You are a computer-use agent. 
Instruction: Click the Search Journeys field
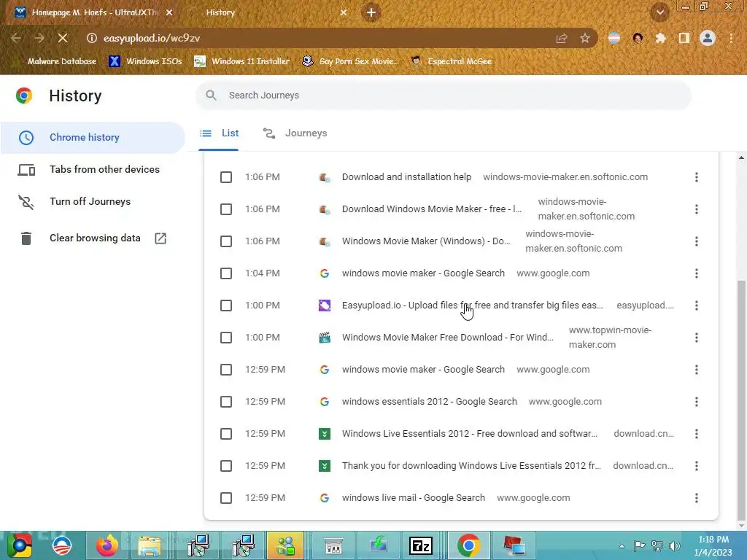[443, 96]
